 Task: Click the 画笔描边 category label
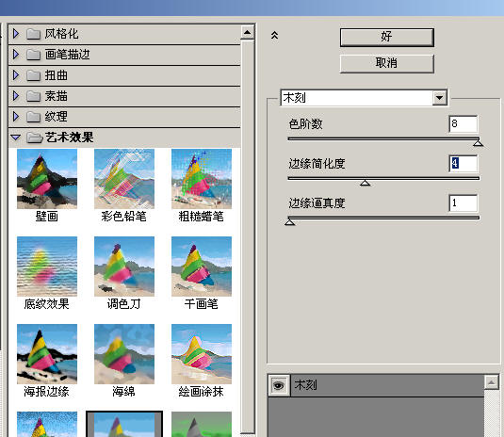pyautogui.click(x=67, y=55)
